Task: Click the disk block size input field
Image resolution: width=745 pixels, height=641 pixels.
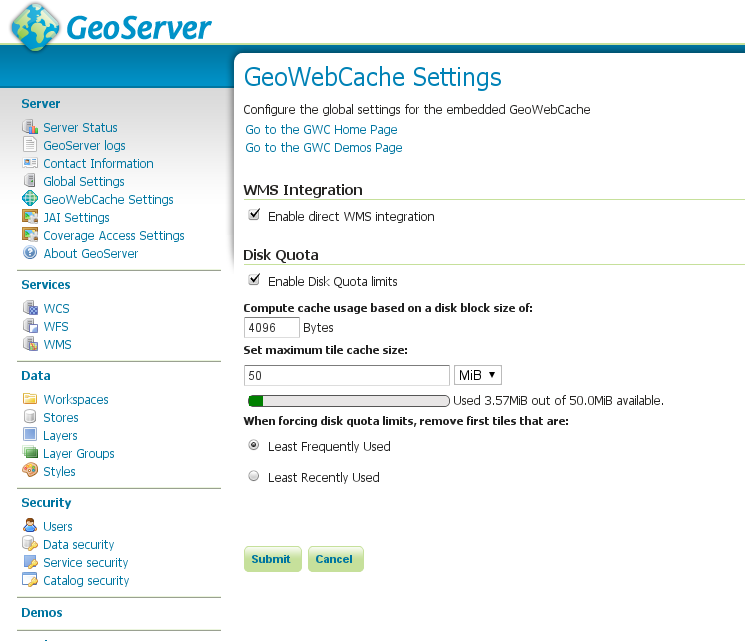Action: coord(272,327)
